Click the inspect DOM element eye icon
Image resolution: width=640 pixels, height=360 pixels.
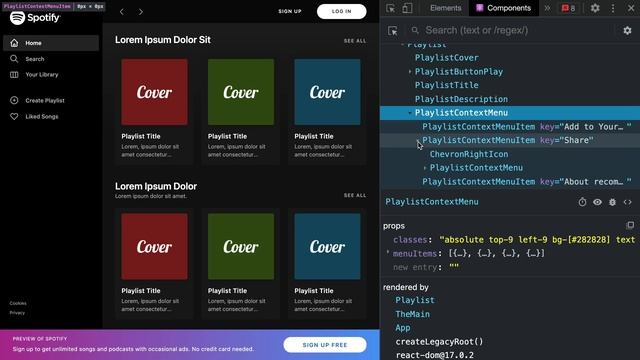pyautogui.click(x=597, y=202)
